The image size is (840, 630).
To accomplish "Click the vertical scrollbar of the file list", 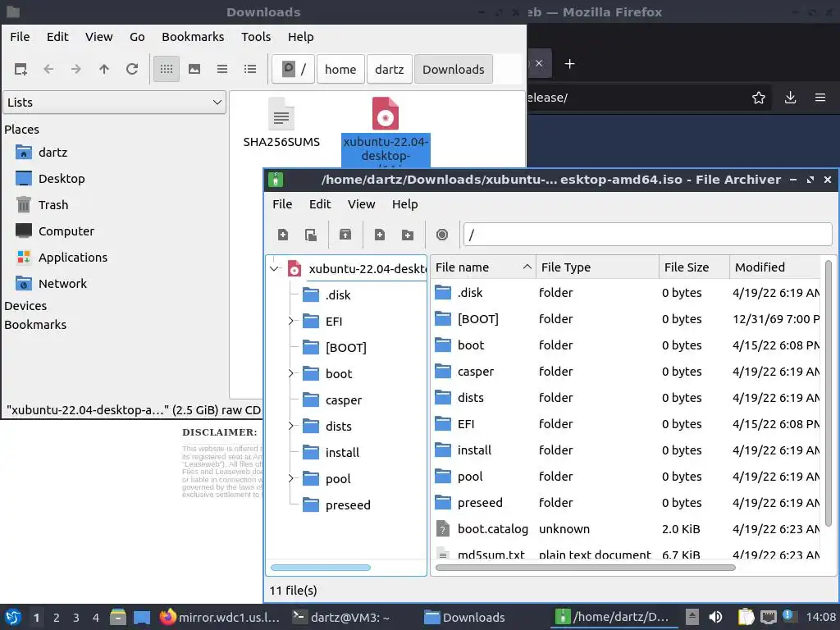I will tap(829, 393).
